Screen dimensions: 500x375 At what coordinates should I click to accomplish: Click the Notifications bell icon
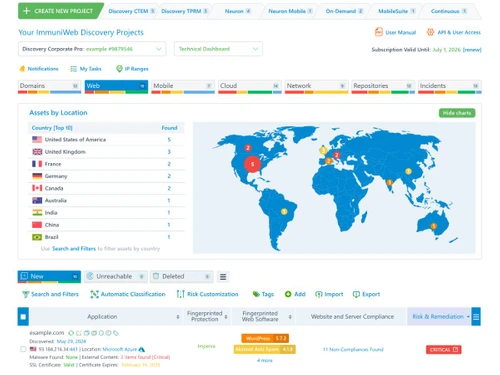[x=22, y=69]
